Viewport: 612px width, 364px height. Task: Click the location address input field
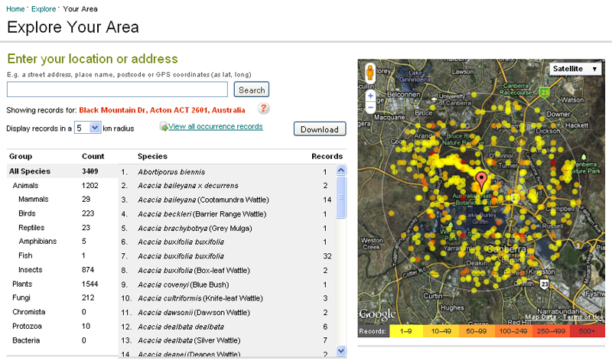(118, 89)
